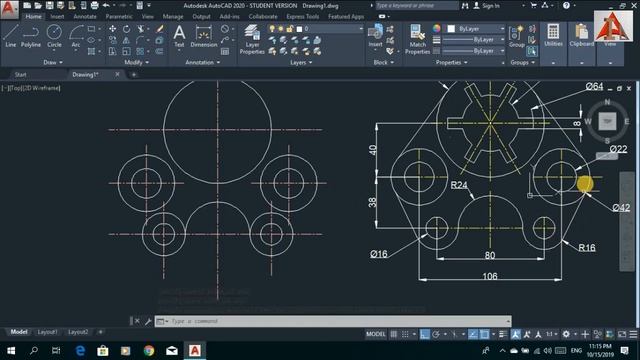Expand the Layers panel

(x=301, y=62)
